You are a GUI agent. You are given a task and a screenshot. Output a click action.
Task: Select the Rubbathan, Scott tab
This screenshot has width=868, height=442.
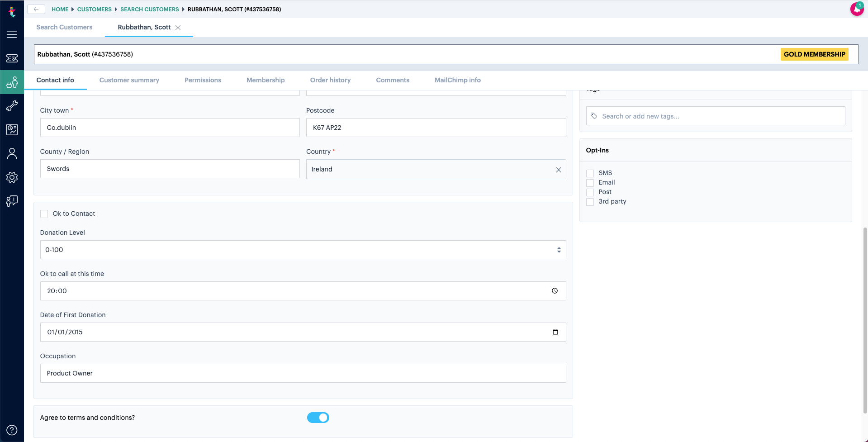click(x=144, y=27)
